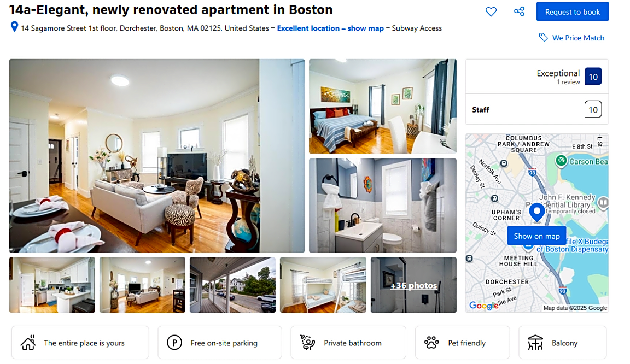Click the Free on-site parking P icon

174,343
